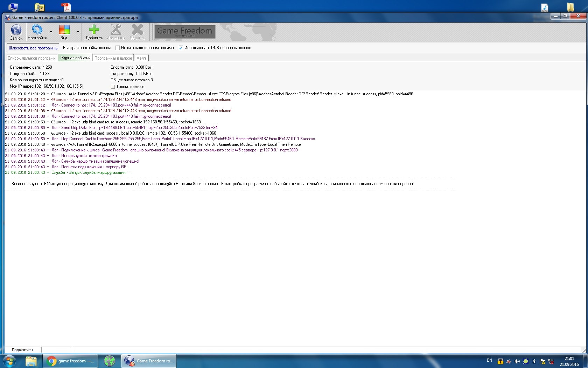Viewport: 588px width, 368px height.
Task: Click the Изменить tools icon
Action: coord(115,30)
